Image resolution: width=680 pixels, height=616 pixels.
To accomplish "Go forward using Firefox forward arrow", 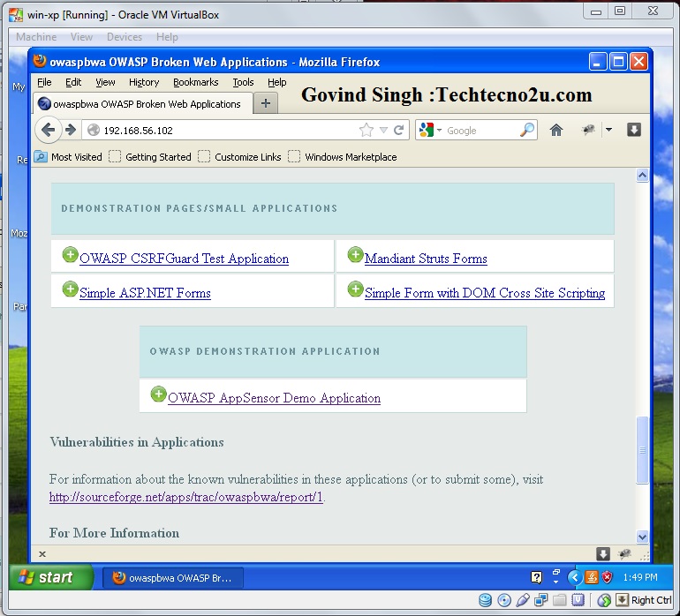I will pos(71,130).
